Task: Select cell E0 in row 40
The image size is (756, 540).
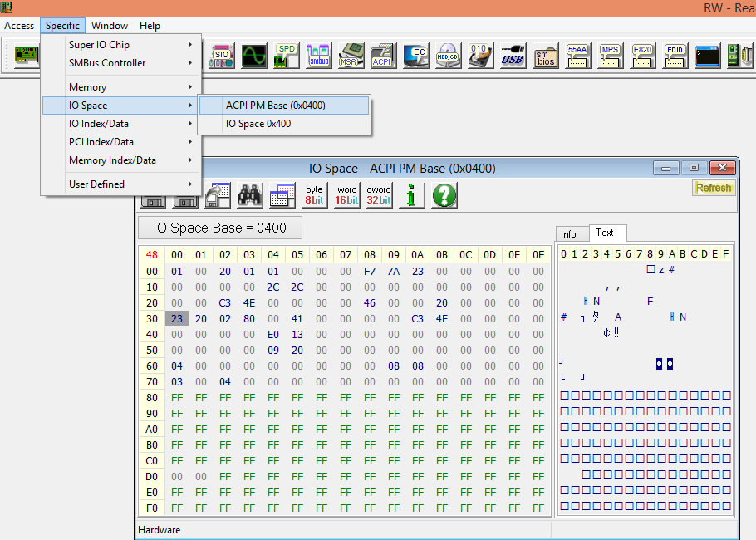Action: click(273, 335)
